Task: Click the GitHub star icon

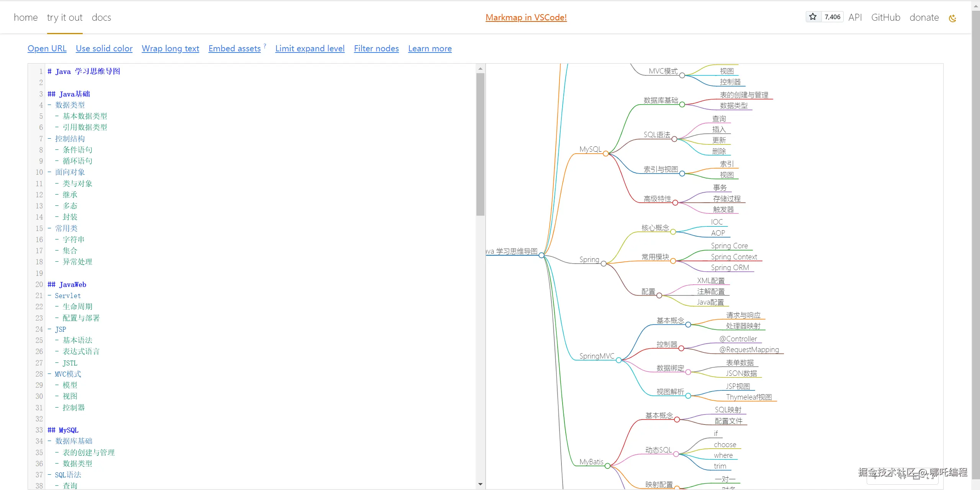Action: [813, 17]
